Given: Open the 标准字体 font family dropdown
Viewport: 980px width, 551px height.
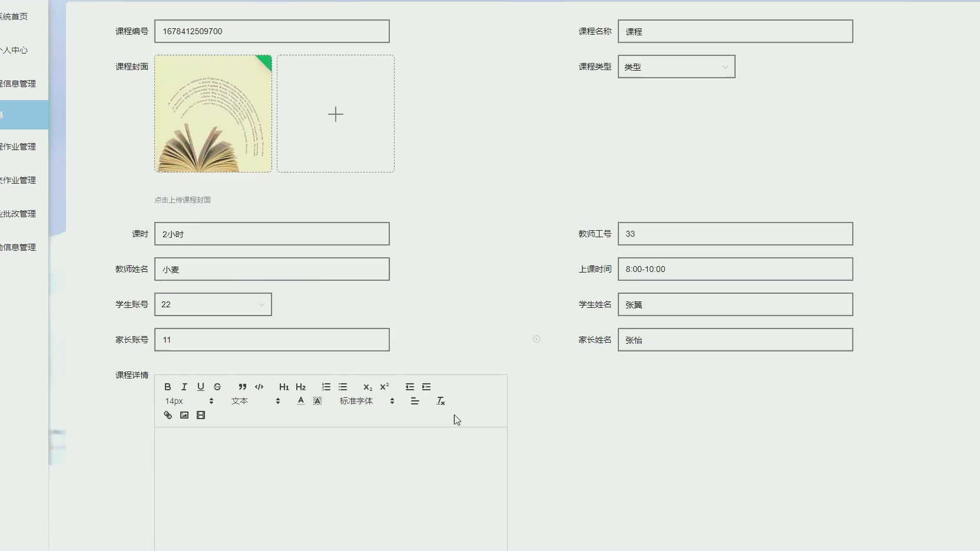Looking at the screenshot, I should click(367, 401).
